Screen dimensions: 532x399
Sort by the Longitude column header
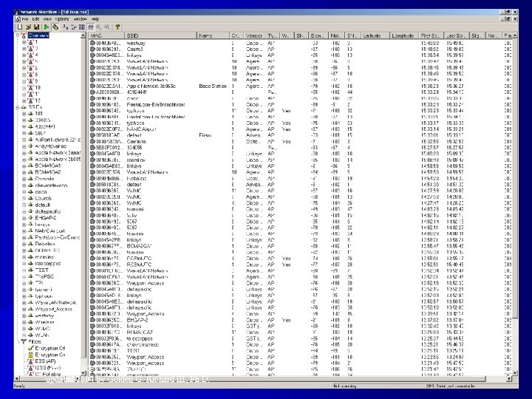click(x=404, y=35)
